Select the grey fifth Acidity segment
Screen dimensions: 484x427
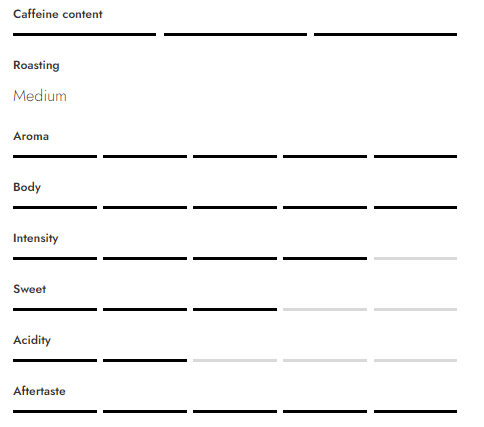(x=415, y=360)
